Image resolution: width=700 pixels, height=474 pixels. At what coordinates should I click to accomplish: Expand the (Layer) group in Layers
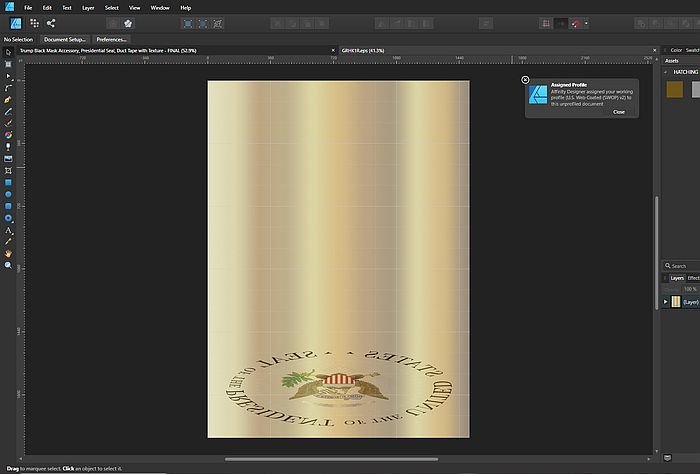pos(666,302)
